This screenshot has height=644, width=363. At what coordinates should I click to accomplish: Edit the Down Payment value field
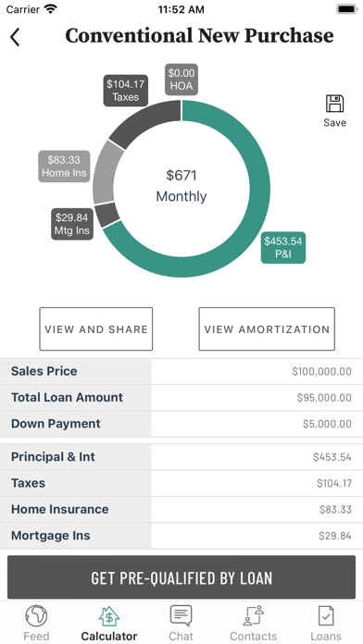[x=257, y=424]
